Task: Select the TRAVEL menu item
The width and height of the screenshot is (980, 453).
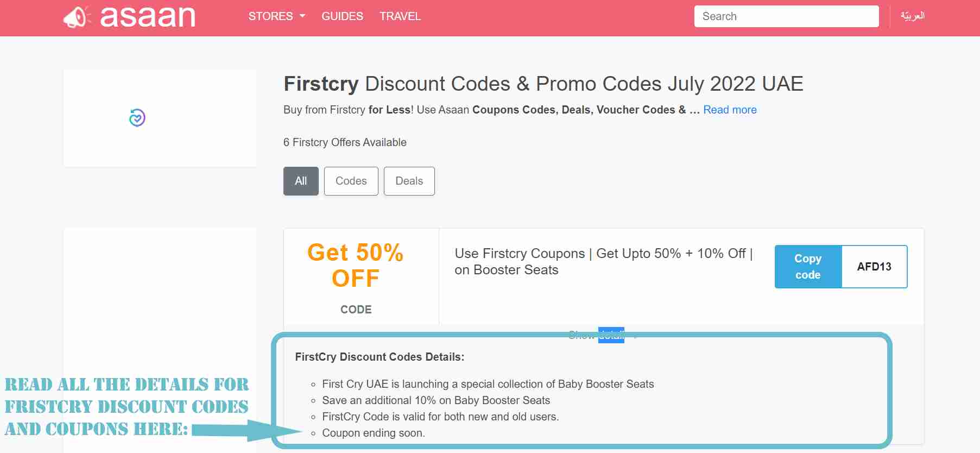Action: [x=400, y=16]
